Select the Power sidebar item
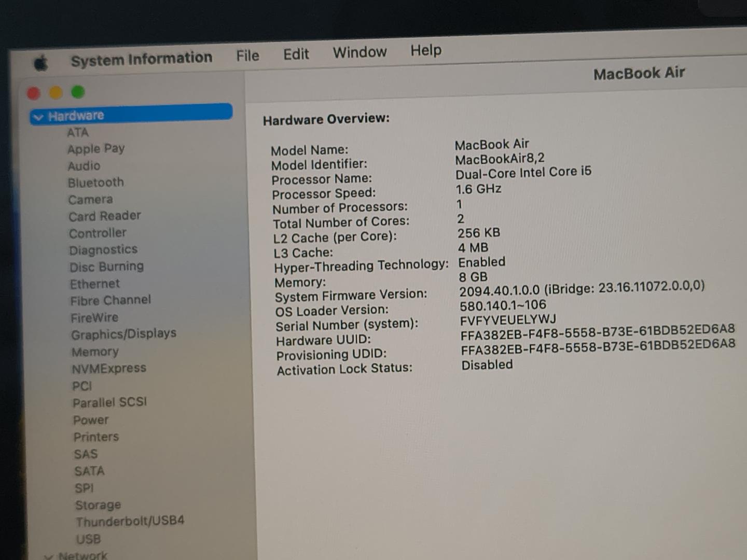 click(91, 419)
